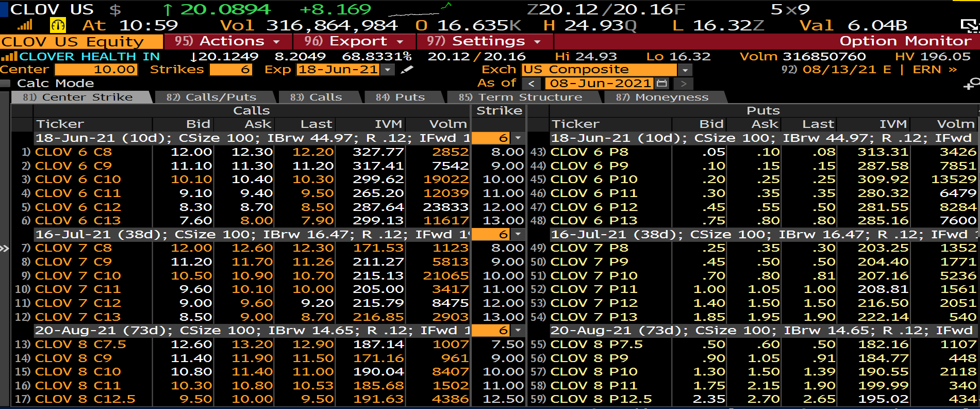
Task: Select put ticker CLOV 6 P8
Action: [x=590, y=152]
